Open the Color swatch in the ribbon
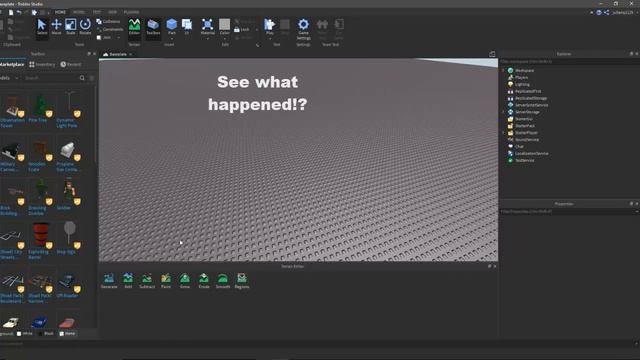Image resolution: width=640 pixels, height=360 pixels. (x=224, y=25)
